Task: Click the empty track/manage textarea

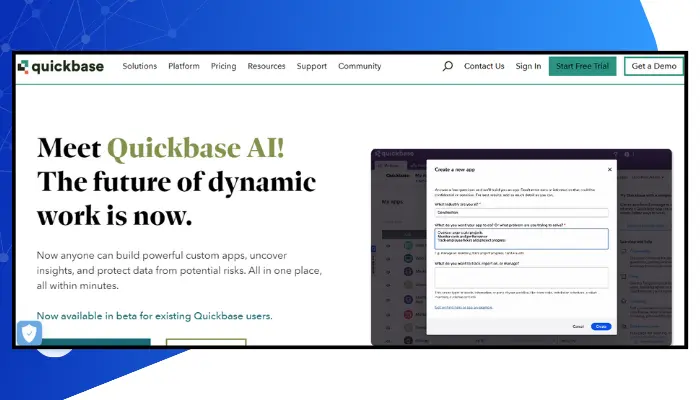Action: point(521,278)
